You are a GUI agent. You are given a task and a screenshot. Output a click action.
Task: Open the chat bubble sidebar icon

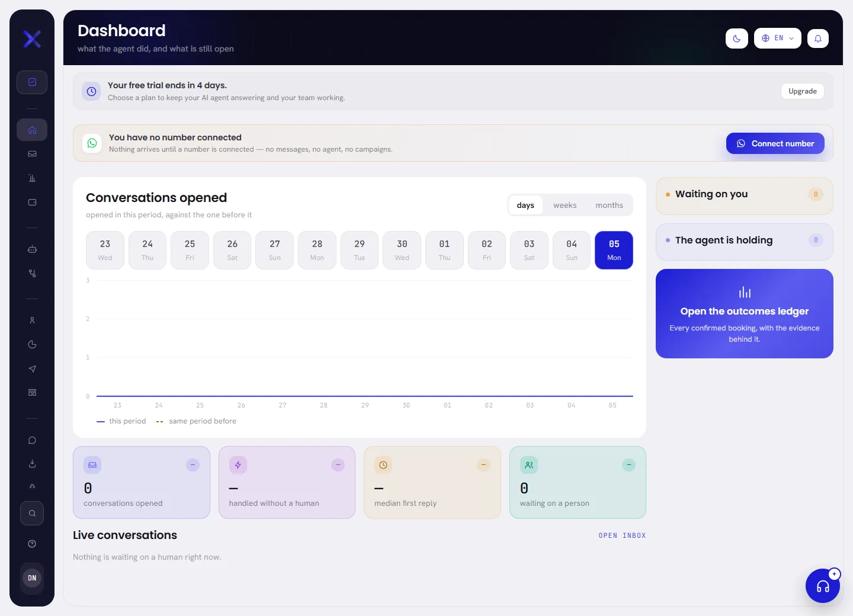coord(32,440)
